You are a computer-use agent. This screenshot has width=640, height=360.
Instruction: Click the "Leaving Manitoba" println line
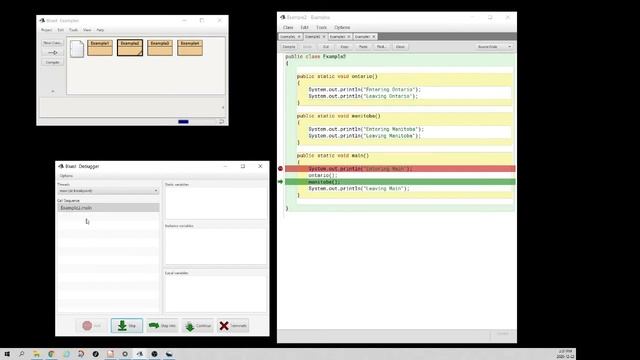[364, 136]
